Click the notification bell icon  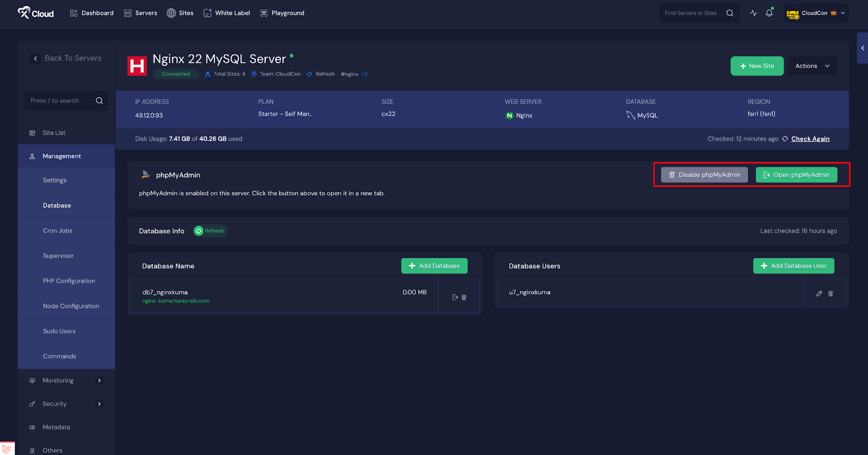click(769, 13)
